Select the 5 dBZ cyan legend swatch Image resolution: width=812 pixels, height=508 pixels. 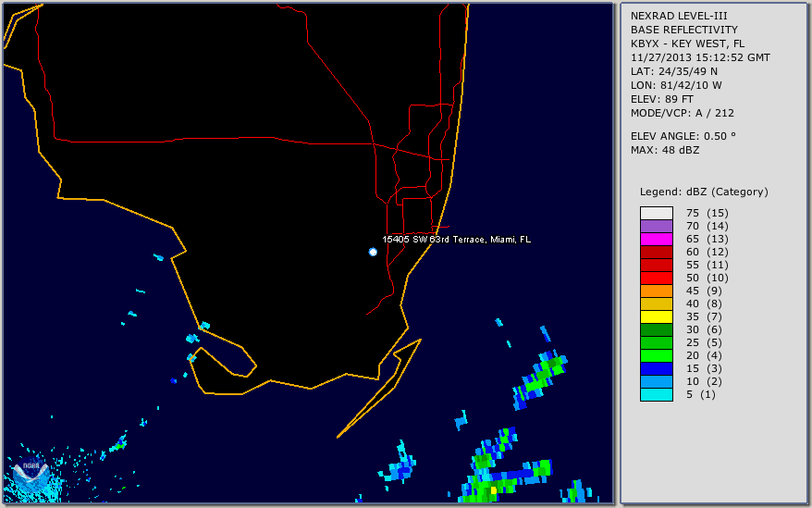(656, 394)
